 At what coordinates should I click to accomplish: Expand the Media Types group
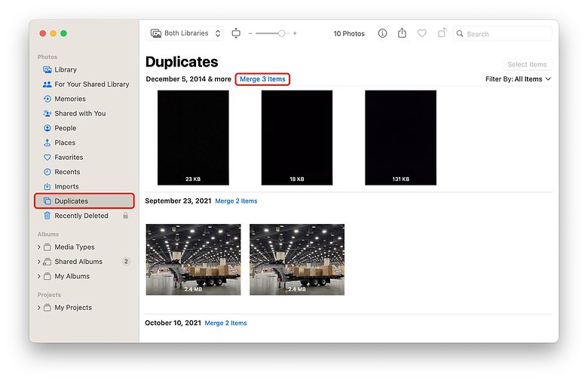tap(39, 247)
